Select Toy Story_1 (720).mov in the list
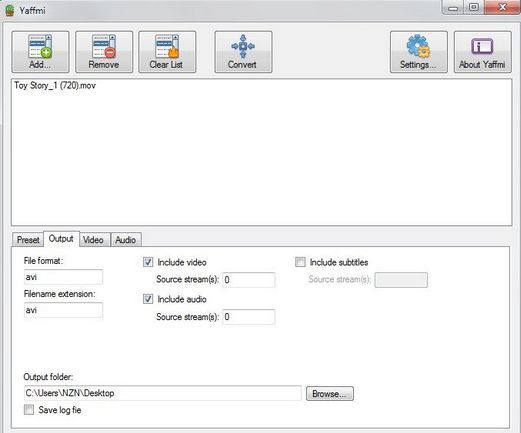Viewport: 521px width, 433px height. 55,86
